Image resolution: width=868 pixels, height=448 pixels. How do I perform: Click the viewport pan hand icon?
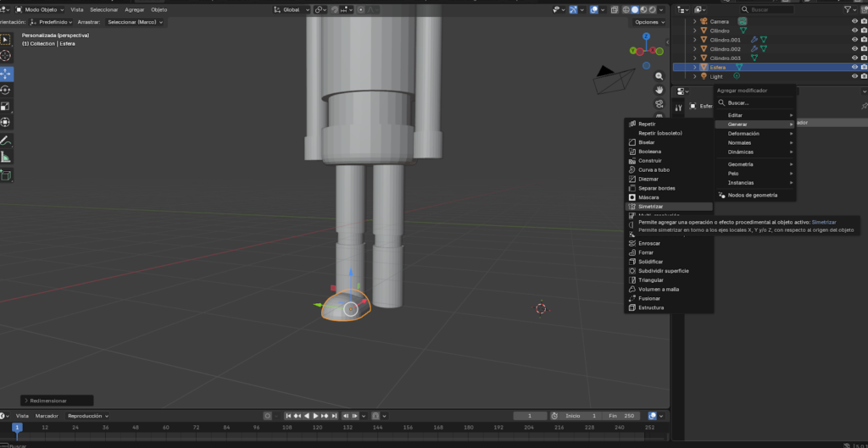pos(659,90)
